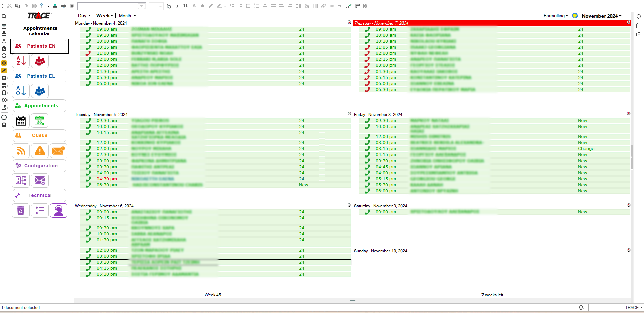Click the Cut scissors icon in toolbar
Screen dimensions: 644x313
point(9,6)
